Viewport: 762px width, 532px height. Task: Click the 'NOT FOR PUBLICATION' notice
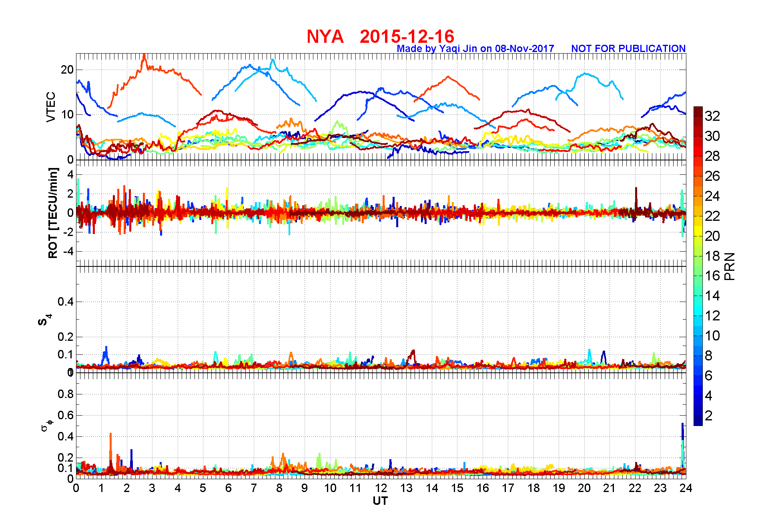[x=628, y=48]
